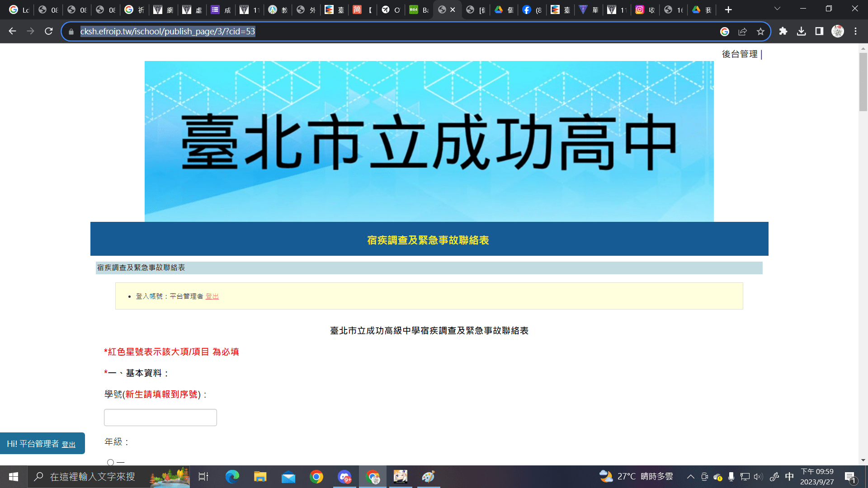The width and height of the screenshot is (868, 488).
Task: Open the 後台管理 link at top right
Action: click(x=740, y=54)
